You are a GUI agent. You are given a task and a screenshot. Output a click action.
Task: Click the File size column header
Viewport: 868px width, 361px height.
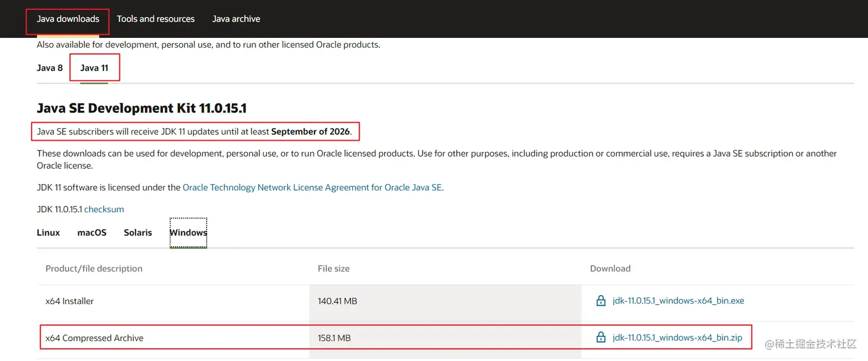tap(334, 269)
